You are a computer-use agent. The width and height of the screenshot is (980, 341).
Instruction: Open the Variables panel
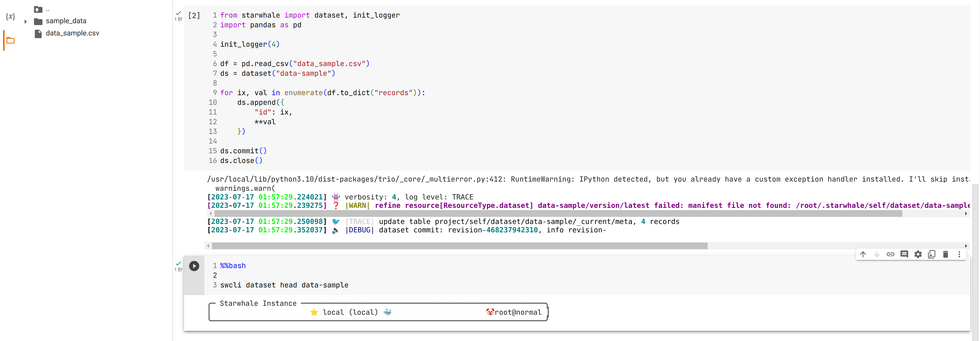(x=10, y=16)
